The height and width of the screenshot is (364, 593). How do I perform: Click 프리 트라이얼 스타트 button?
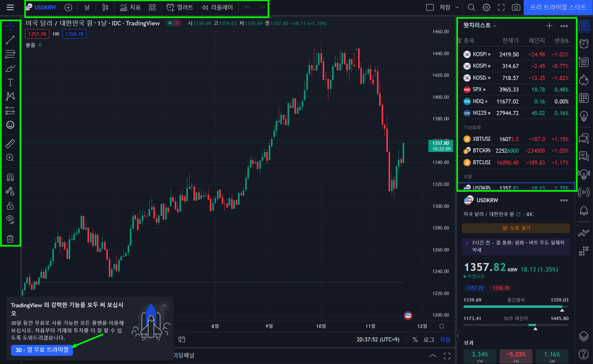pos(558,7)
